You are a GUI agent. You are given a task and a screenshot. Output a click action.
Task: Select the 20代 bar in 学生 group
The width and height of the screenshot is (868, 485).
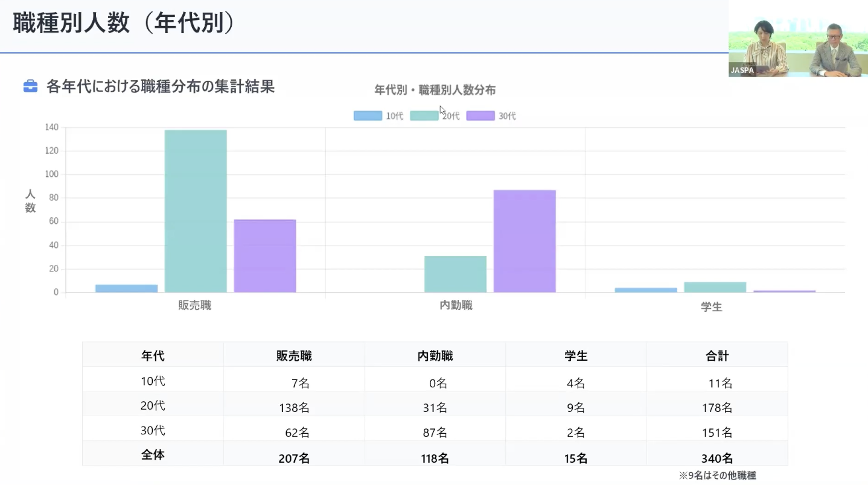click(715, 287)
